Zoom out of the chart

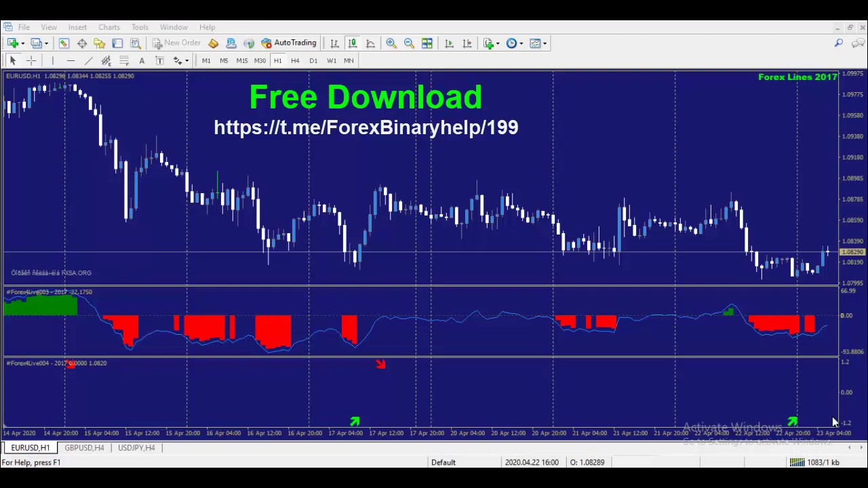point(409,43)
